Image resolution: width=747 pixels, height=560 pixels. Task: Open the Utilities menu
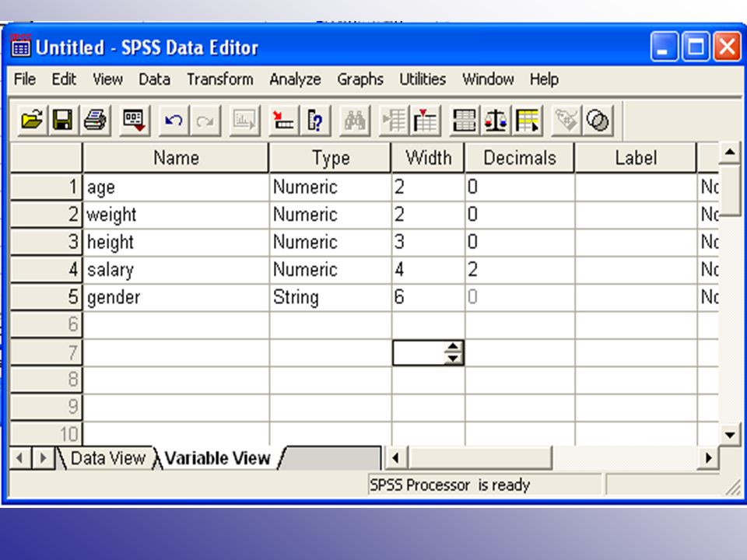point(423,79)
